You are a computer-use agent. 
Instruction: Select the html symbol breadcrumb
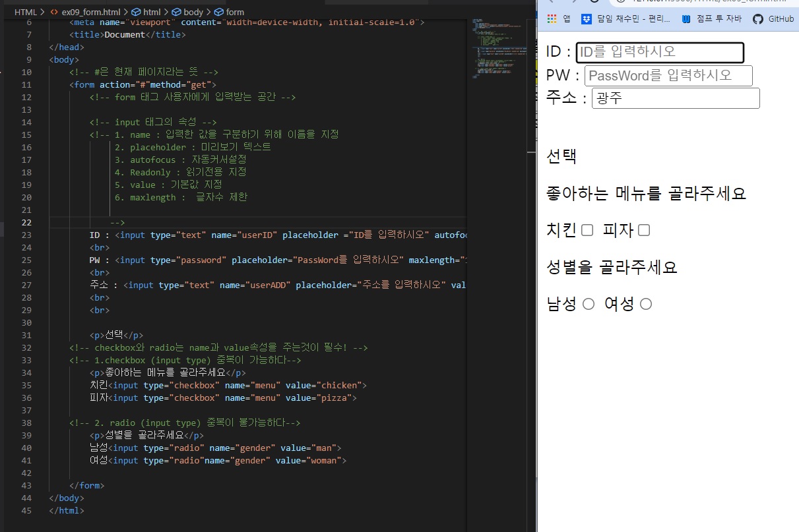click(x=146, y=12)
